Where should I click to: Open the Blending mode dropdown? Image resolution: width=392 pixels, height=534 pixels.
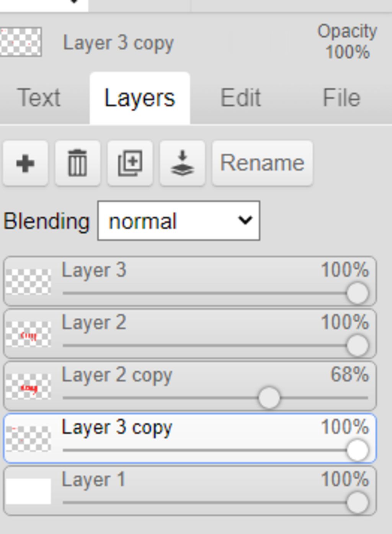tap(178, 221)
